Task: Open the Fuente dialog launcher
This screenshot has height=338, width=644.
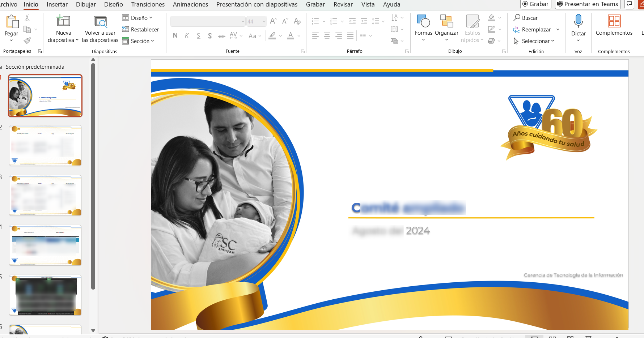Action: point(303,51)
